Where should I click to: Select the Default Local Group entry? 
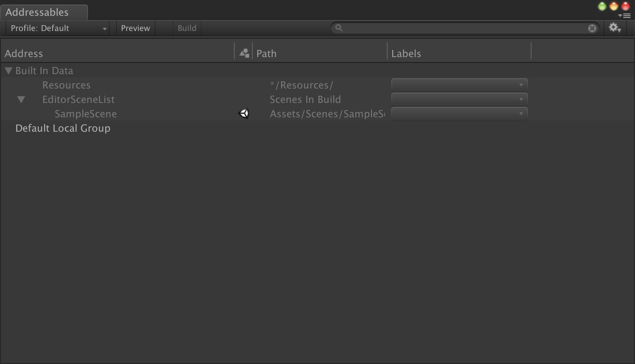63,128
